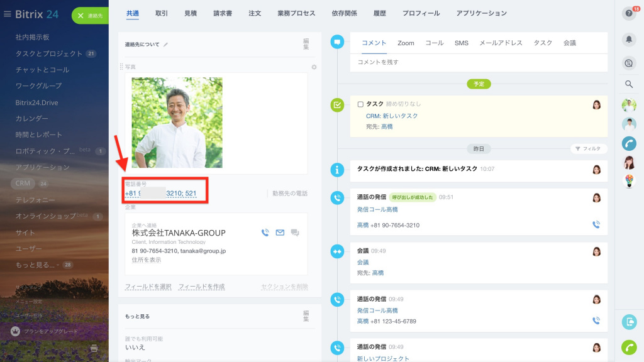Expand もっと見る... in the sidebar
Screen dimensions: 644x362
tap(37, 265)
